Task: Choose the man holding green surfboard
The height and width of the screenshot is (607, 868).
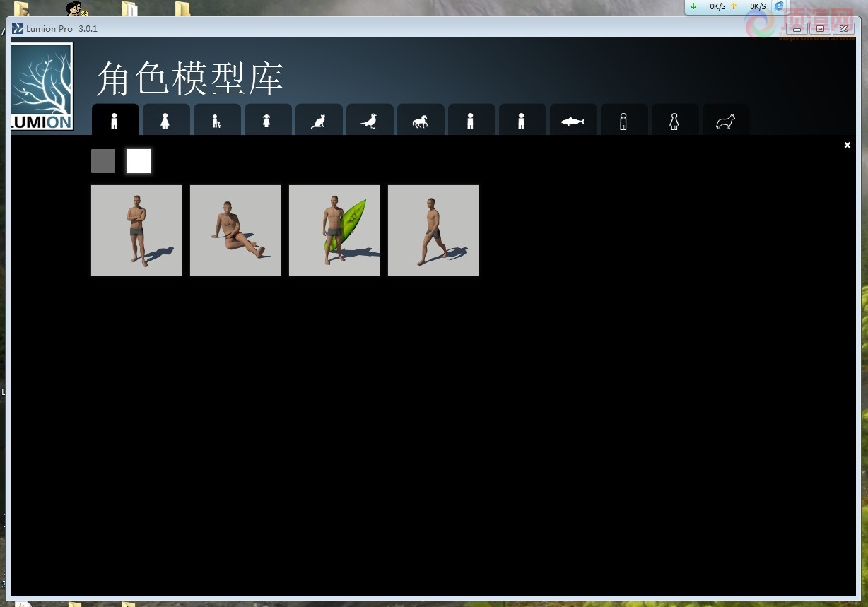Action: point(334,230)
